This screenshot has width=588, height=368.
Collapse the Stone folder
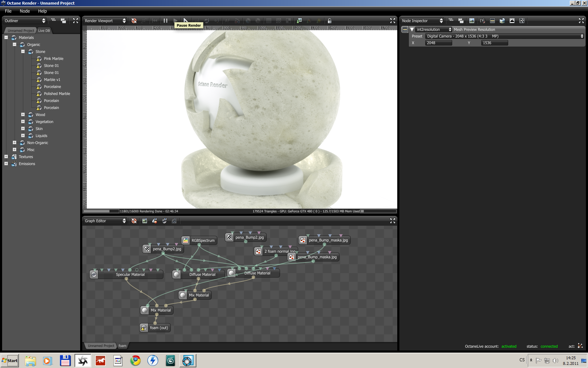tap(23, 52)
